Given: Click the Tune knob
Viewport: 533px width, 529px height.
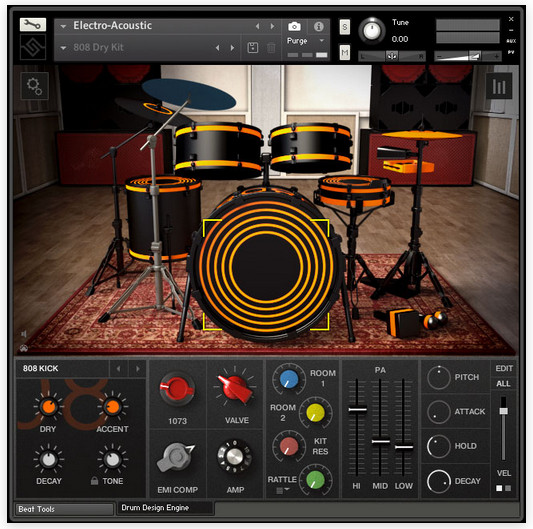Looking at the screenshot, I should click(372, 31).
